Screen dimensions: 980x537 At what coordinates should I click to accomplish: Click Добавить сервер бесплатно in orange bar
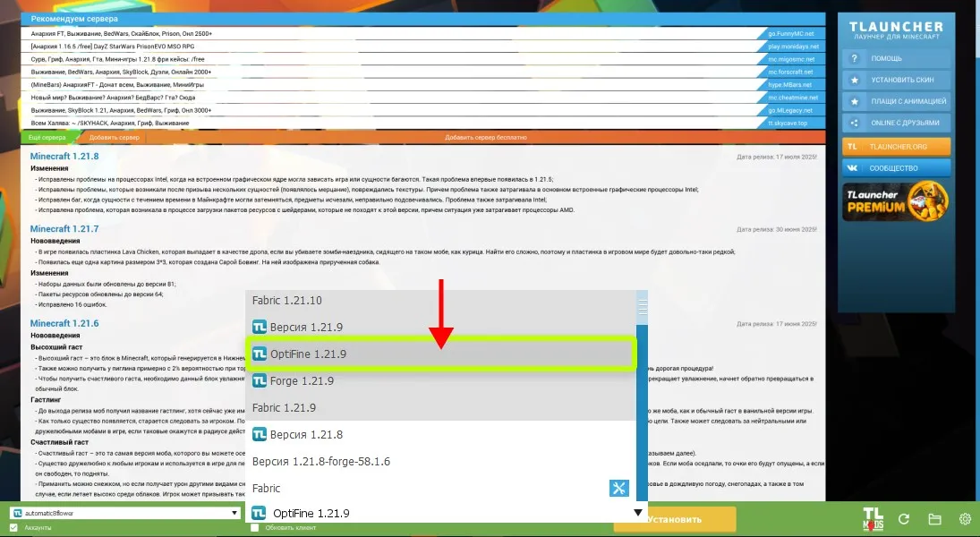(486, 137)
